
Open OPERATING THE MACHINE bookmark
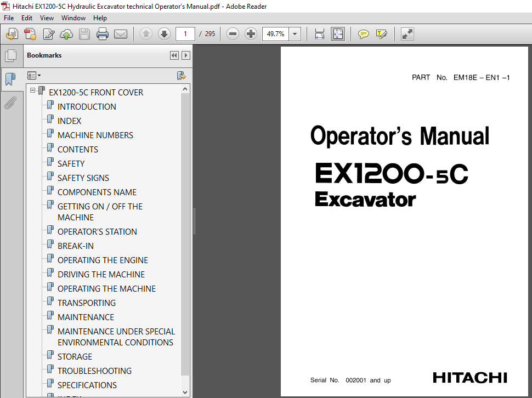click(x=106, y=289)
